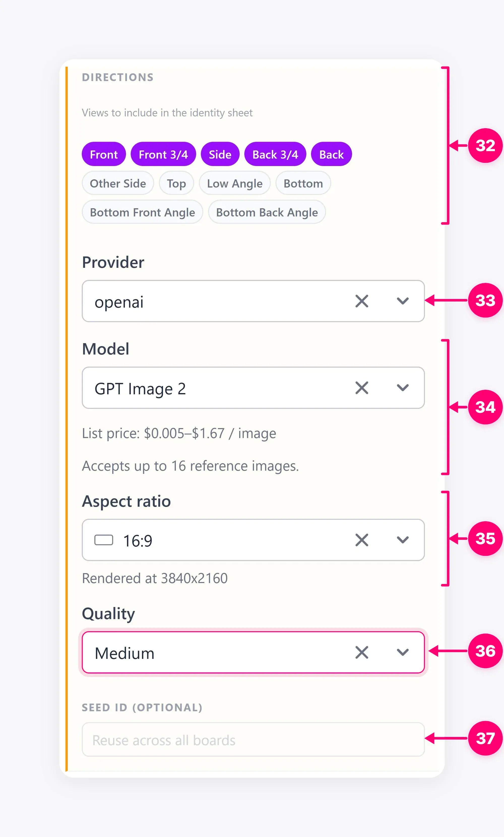Click the Rendered at 3840x2160 note

[154, 578]
